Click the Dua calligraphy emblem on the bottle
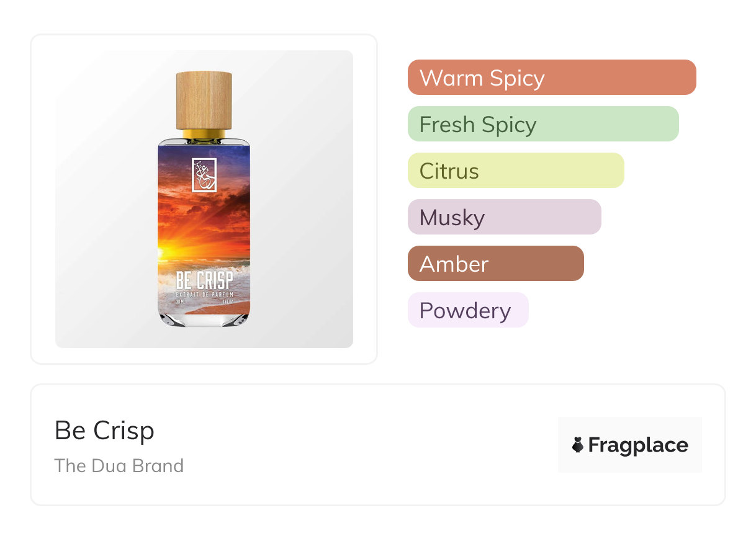This screenshot has height=536, width=756. 204,175
